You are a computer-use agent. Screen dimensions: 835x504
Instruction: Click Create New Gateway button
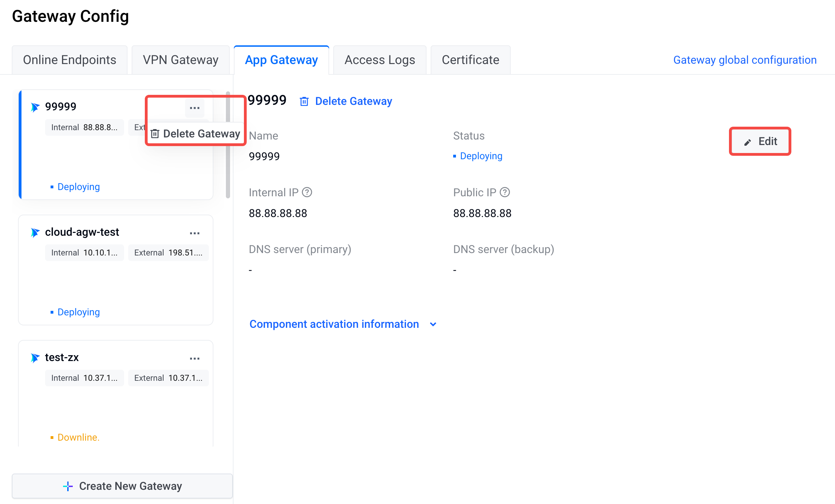(x=122, y=486)
